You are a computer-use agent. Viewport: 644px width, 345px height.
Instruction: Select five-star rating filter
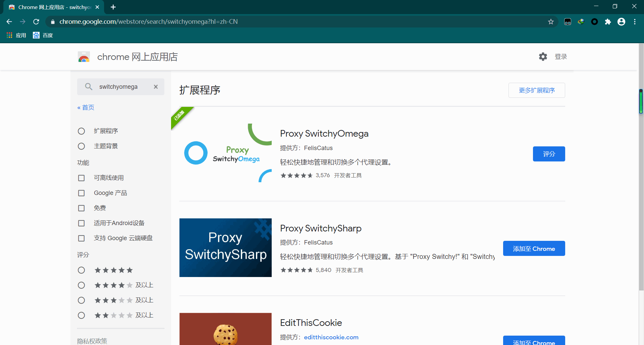[x=81, y=270]
